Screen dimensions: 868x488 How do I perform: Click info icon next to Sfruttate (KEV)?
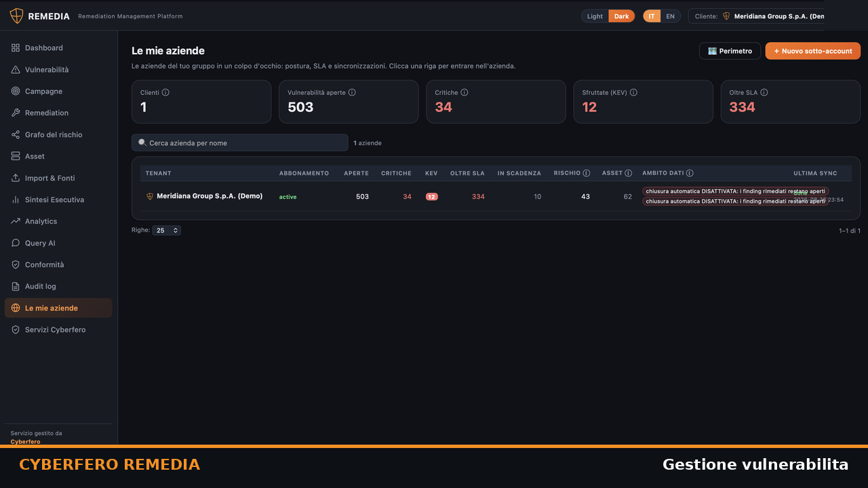(633, 93)
